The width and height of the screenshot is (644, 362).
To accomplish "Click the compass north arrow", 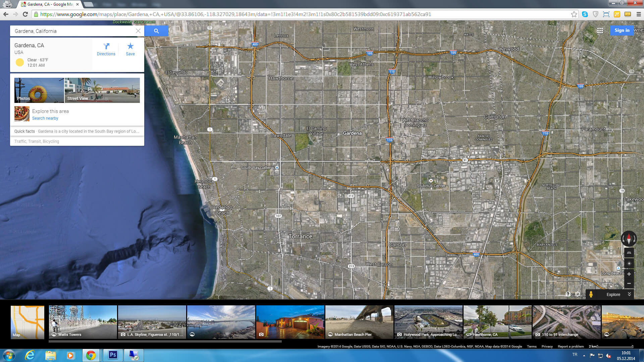I will coord(629,239).
